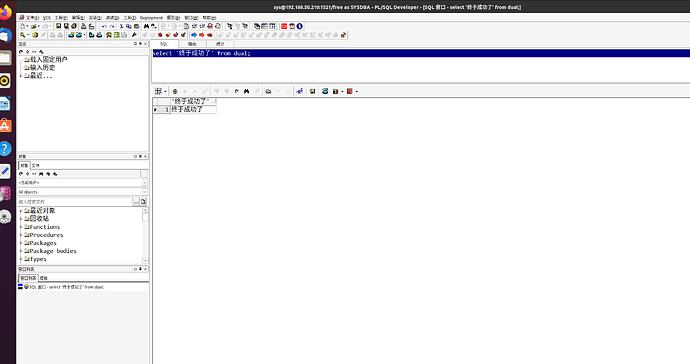This screenshot has height=364, width=690.
Task: Click the New file icon in main toolbar
Action: pyautogui.click(x=22, y=26)
